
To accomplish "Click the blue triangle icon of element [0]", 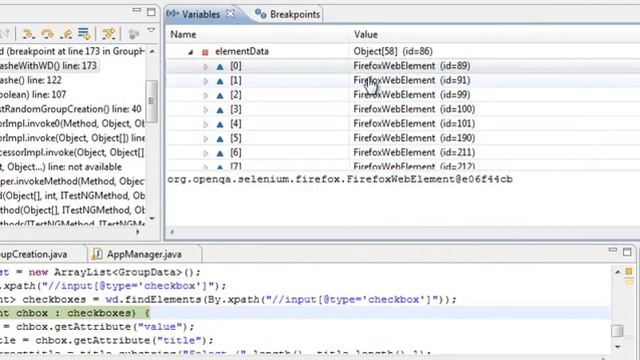I will [x=220, y=67].
